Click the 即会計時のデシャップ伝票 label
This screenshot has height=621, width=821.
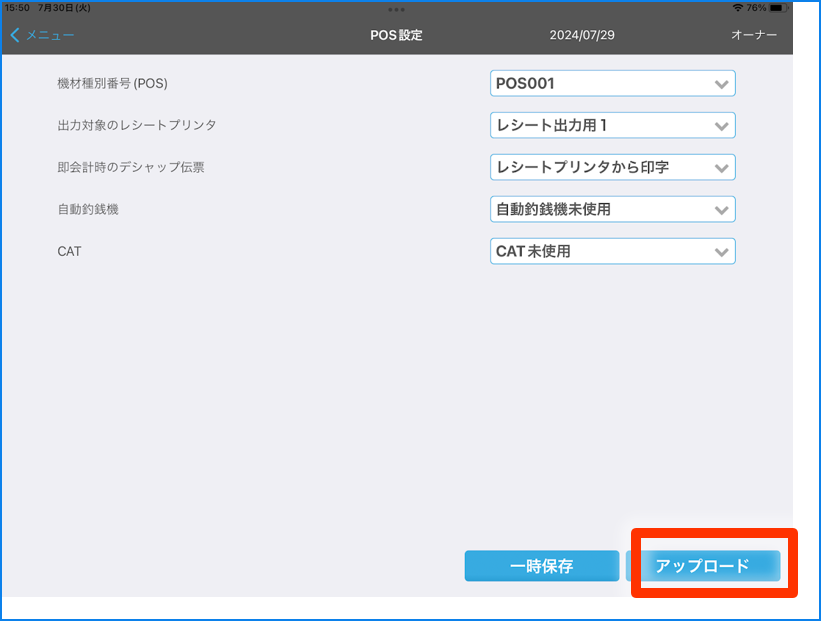pyautogui.click(x=131, y=168)
